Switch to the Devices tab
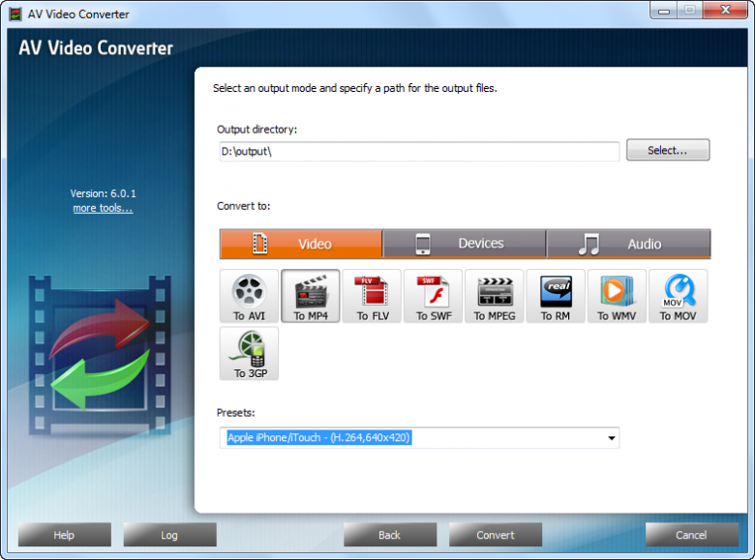 pos(465,244)
